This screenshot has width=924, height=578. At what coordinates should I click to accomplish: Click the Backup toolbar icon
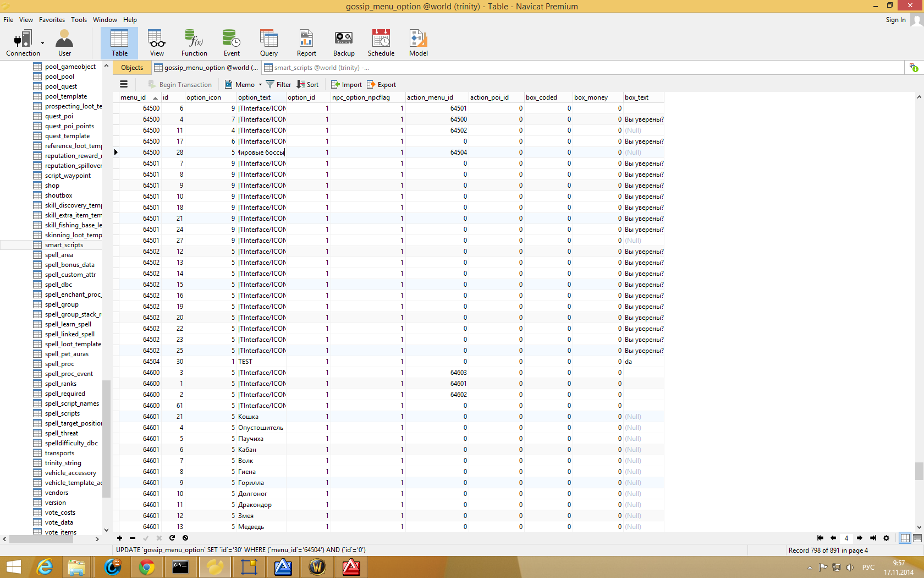click(344, 43)
